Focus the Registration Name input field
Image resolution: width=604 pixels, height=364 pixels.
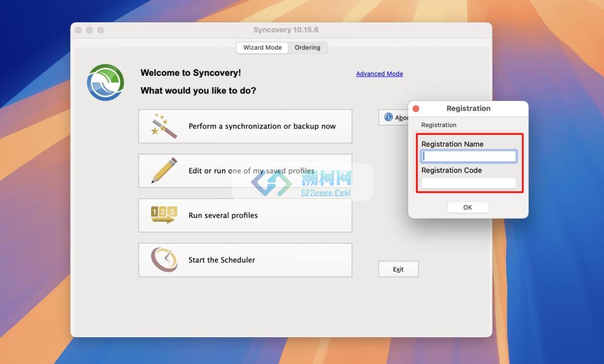tap(469, 156)
